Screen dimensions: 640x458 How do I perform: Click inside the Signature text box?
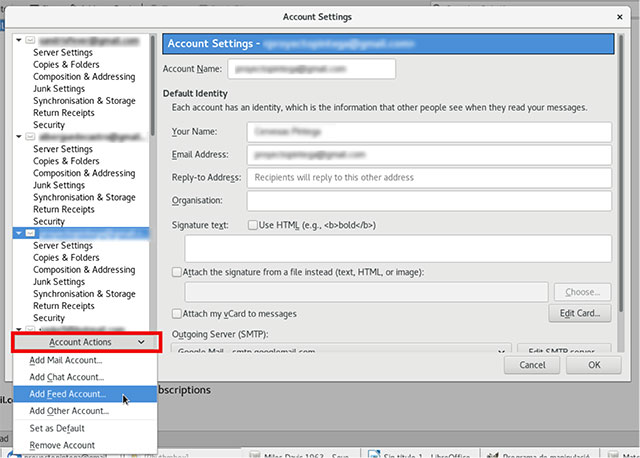pyautogui.click(x=398, y=248)
